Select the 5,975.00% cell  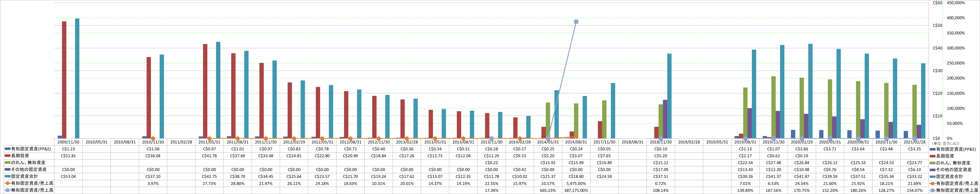coord(576,183)
